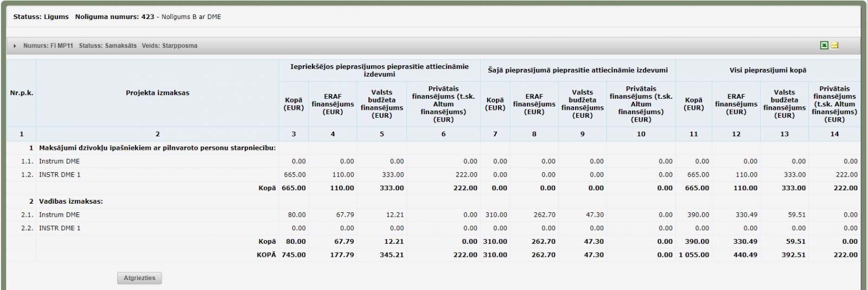Screen dimensions: 868x290
Task: Click the 'Statuss: Līgums' text at top
Action: (41, 17)
